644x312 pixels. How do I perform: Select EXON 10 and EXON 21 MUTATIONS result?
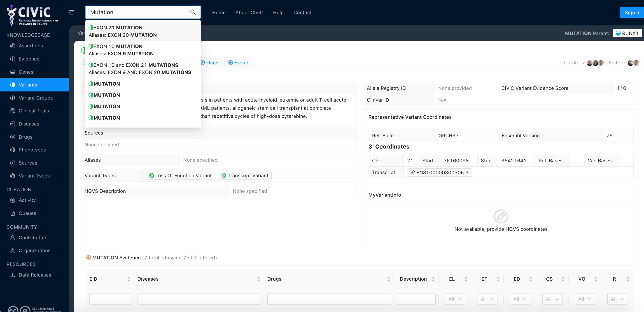(x=143, y=68)
